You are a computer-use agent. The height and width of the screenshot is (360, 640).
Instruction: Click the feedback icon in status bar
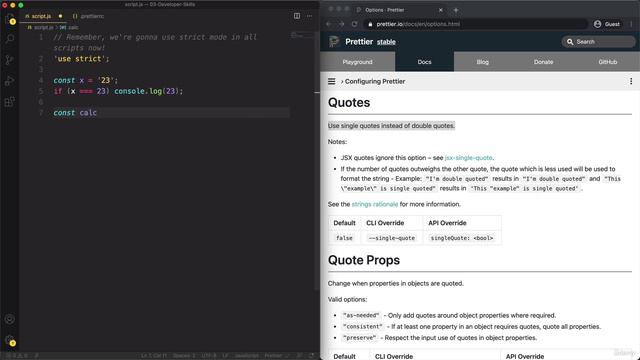pos(300,356)
